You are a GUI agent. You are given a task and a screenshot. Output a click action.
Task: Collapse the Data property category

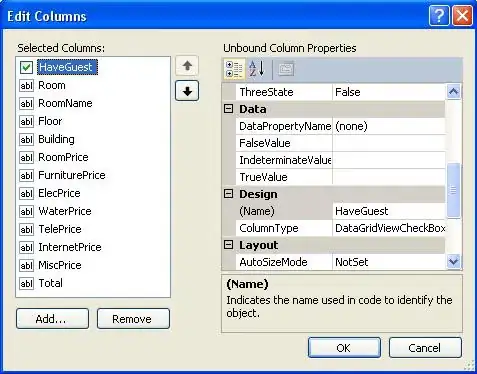click(228, 109)
